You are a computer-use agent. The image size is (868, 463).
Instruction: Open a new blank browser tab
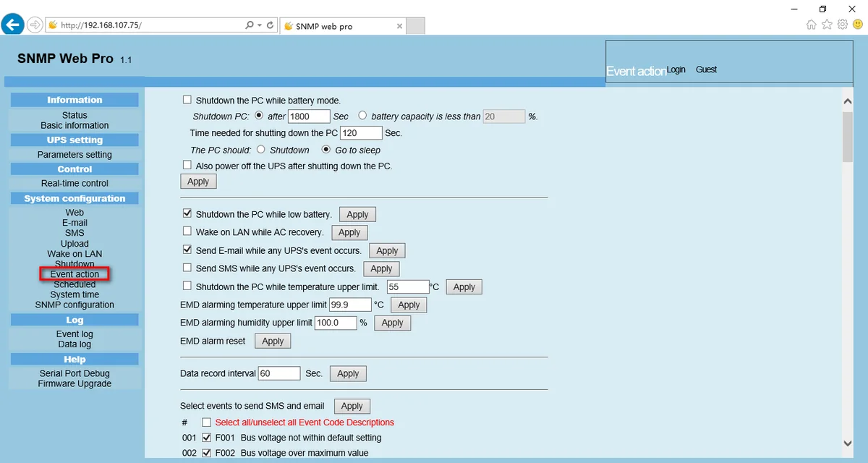[415, 26]
